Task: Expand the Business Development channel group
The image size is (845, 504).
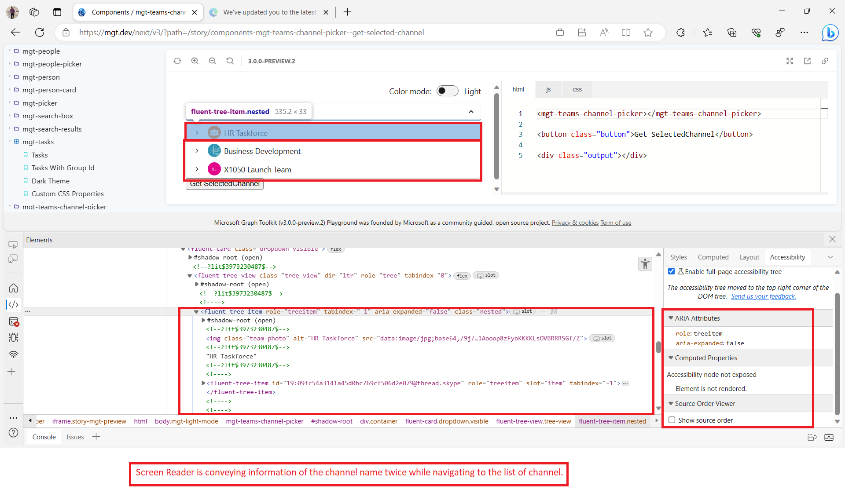Action: point(197,150)
